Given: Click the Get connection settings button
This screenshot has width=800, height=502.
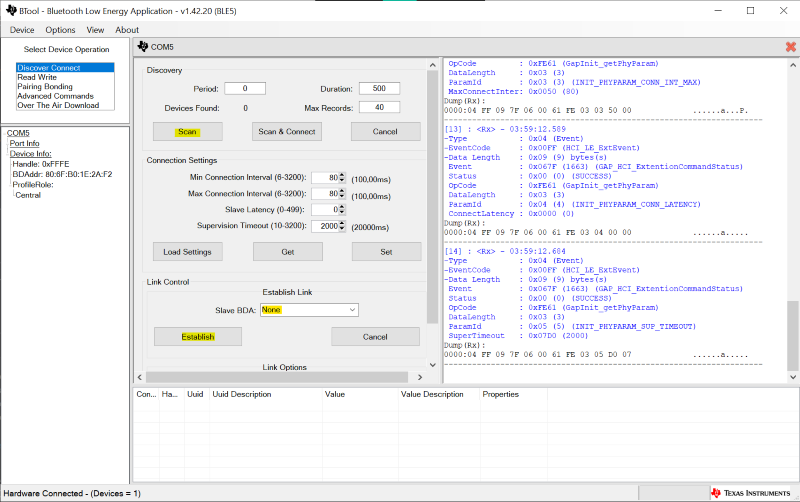Looking at the screenshot, I should [288, 252].
